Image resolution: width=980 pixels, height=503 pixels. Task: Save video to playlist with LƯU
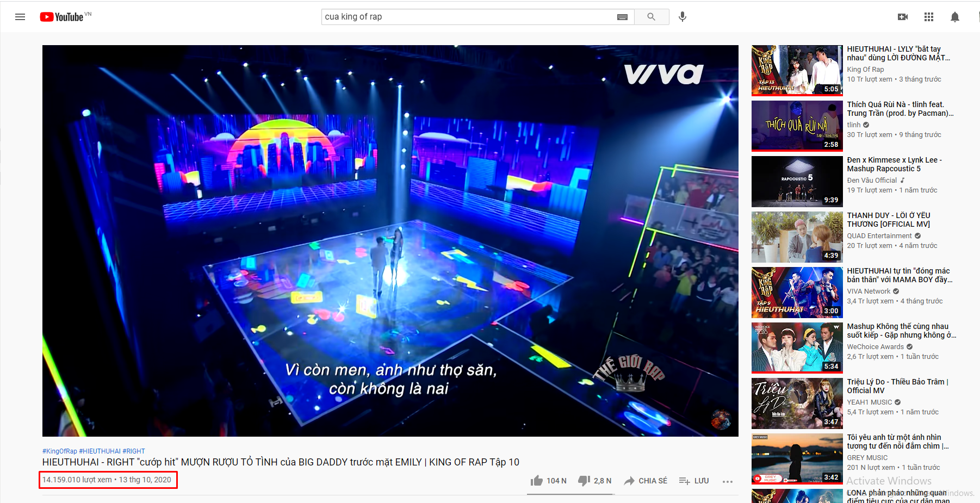coord(694,481)
